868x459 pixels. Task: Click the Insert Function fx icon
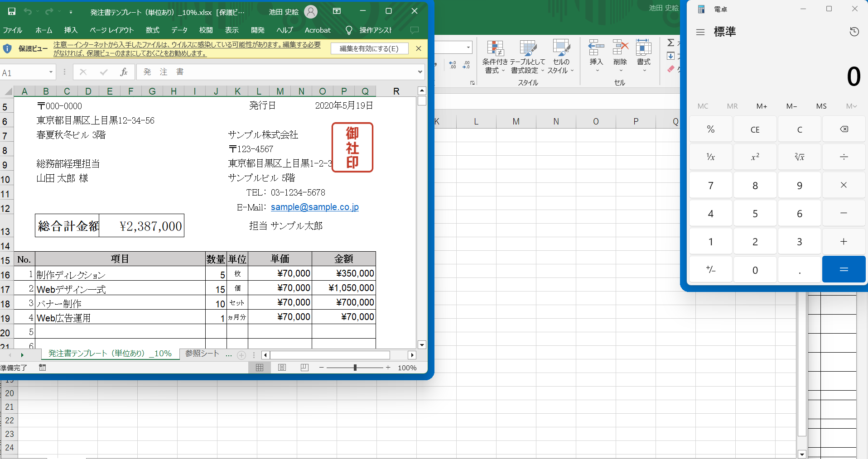tap(124, 72)
